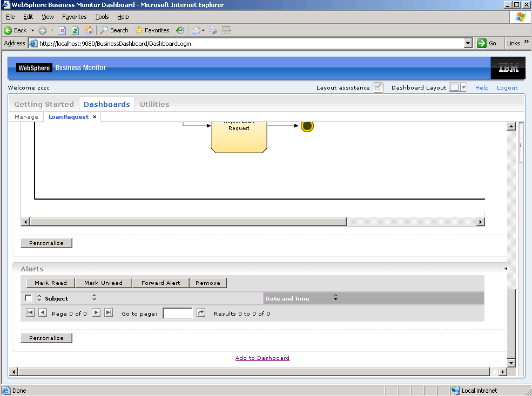Click the page horizontal scrollbar thumb

(254, 372)
